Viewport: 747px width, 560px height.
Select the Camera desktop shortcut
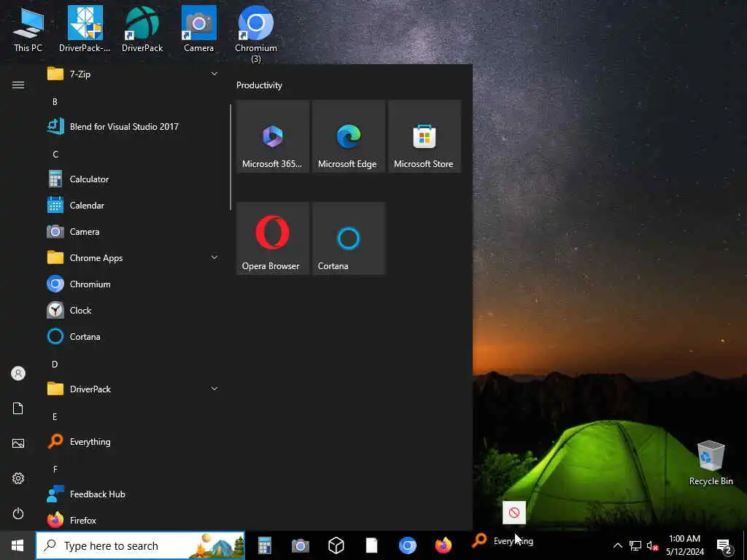tap(198, 29)
